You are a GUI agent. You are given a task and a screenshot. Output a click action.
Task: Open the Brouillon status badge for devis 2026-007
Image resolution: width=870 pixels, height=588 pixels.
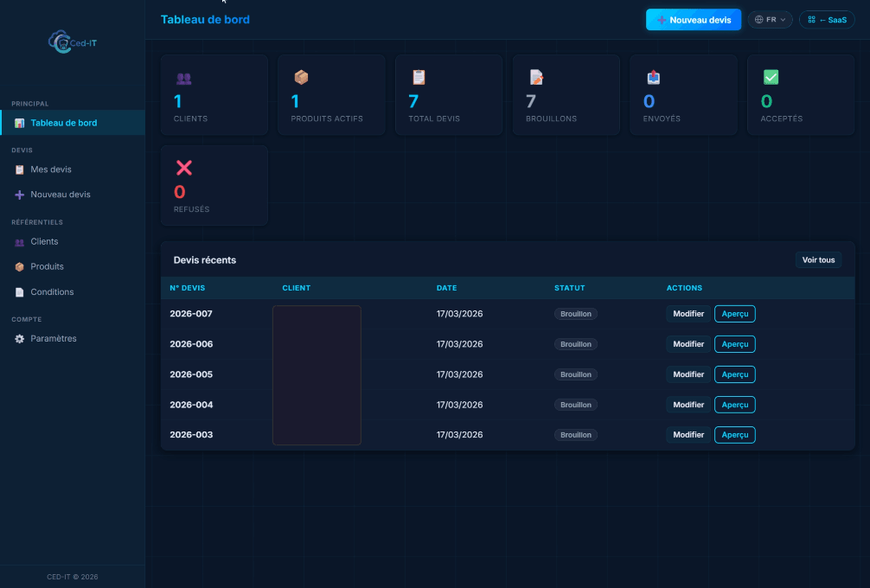576,314
